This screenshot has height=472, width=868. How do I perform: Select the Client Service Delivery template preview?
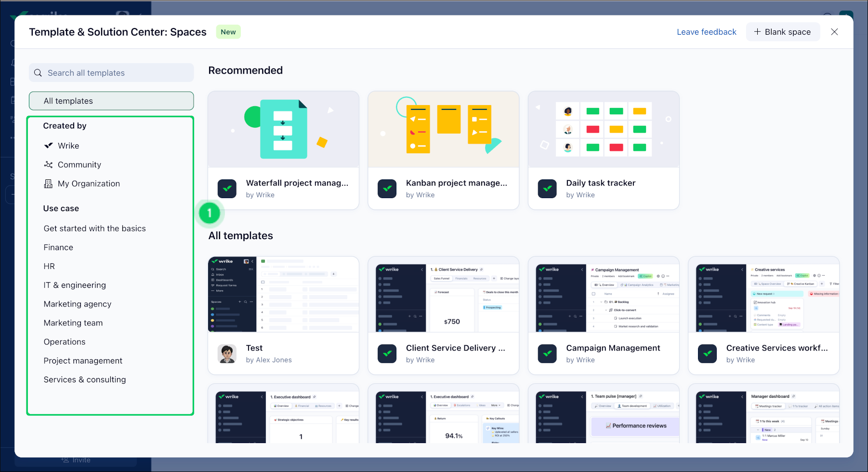443,295
